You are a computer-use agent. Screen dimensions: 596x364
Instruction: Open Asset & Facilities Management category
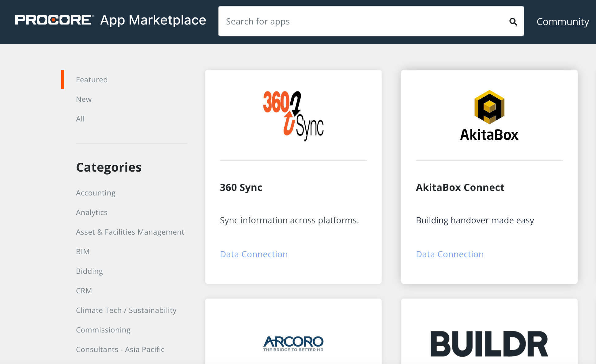(130, 232)
